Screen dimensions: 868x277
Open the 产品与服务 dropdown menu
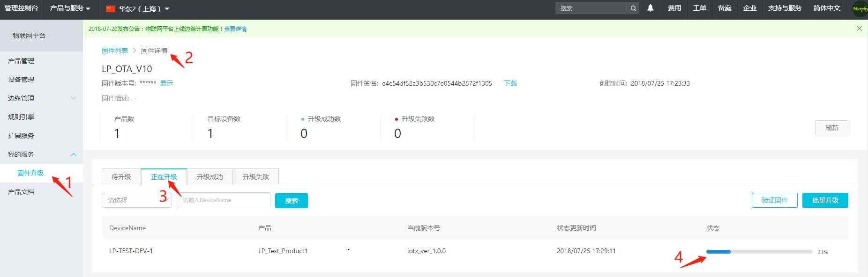[70, 8]
